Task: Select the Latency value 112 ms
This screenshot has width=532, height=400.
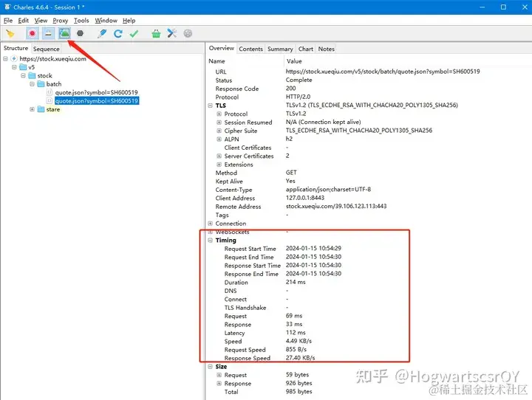Action: pyautogui.click(x=296, y=333)
